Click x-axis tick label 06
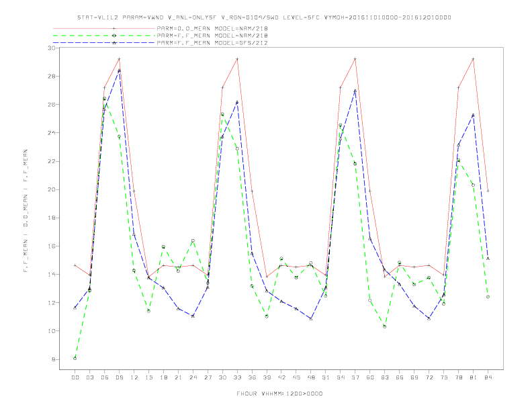The image size is (532, 411). coord(105,377)
